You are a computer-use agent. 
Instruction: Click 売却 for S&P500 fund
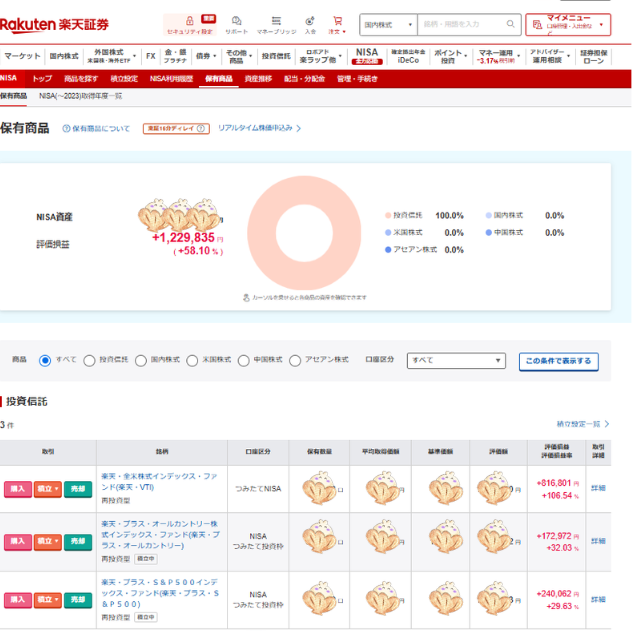click(78, 600)
